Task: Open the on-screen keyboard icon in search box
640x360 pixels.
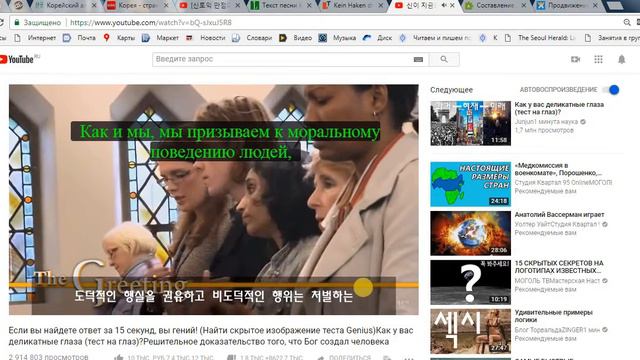Action: pyautogui.click(x=418, y=59)
